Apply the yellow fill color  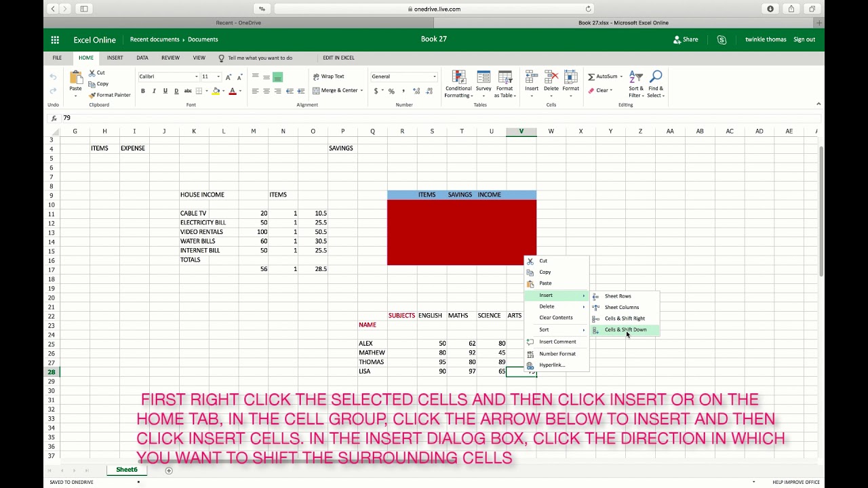(216, 91)
